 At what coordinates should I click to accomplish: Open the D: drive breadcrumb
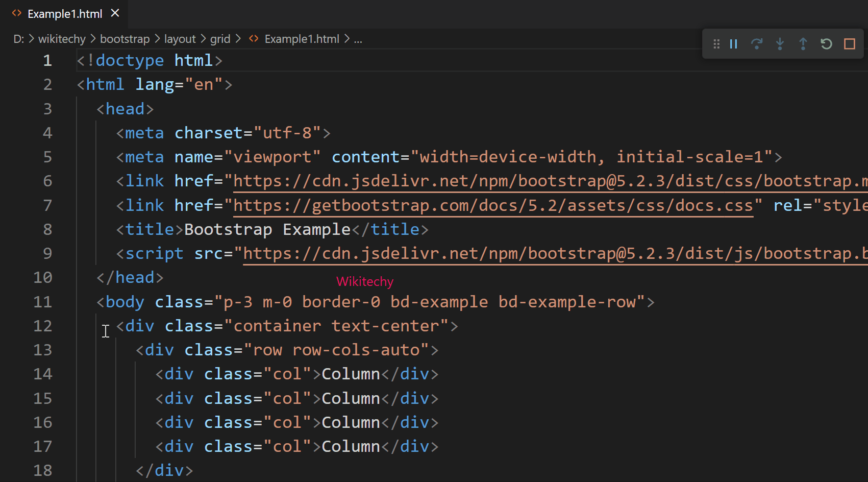coord(19,39)
